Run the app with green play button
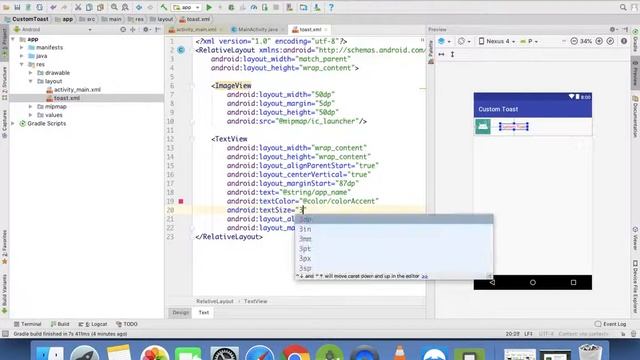The width and height of the screenshot is (640, 360). (209, 7)
